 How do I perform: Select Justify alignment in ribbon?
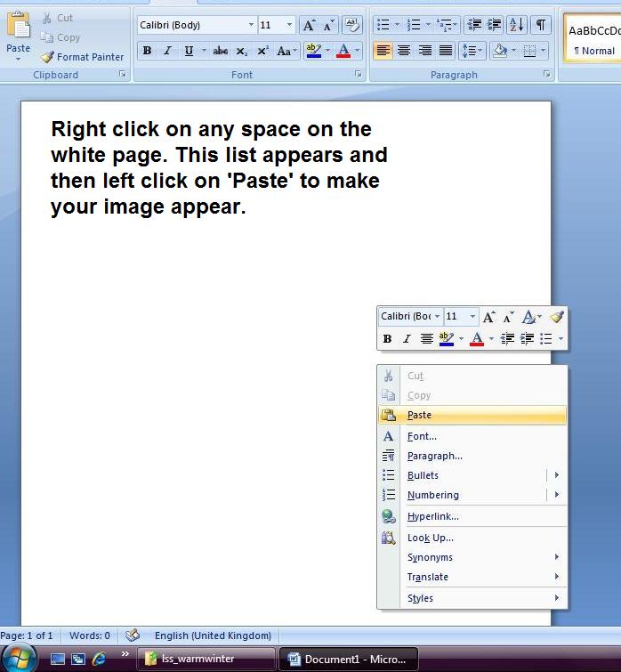[446, 51]
